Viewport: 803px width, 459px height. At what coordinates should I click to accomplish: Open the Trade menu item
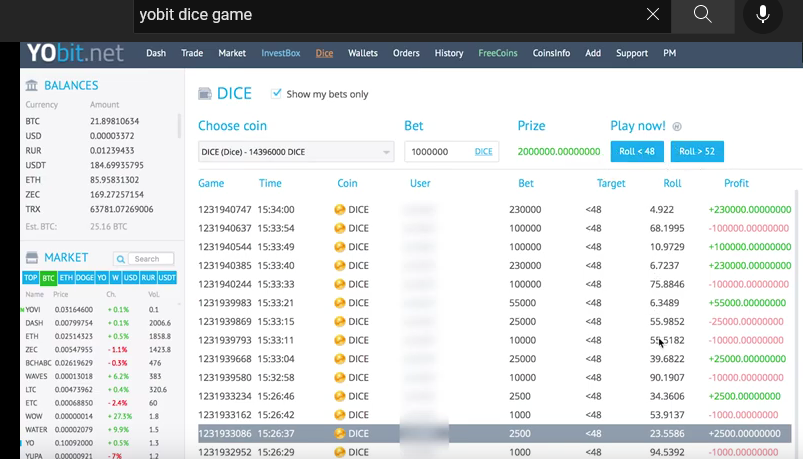pos(192,53)
